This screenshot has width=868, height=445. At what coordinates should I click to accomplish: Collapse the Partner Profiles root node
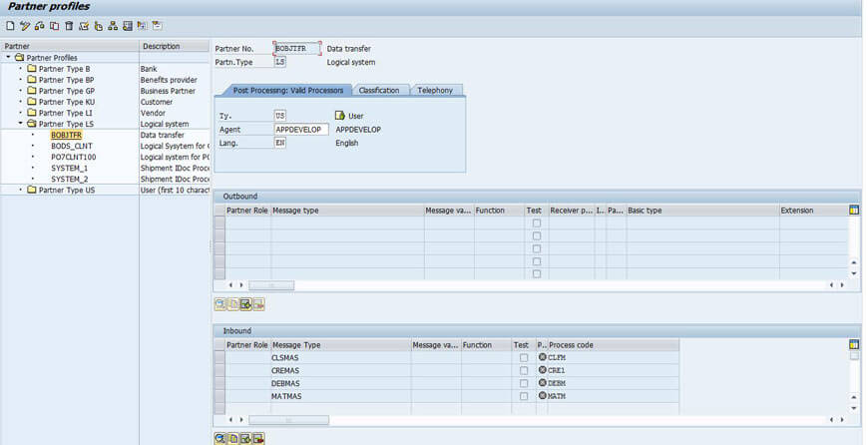pos(9,58)
